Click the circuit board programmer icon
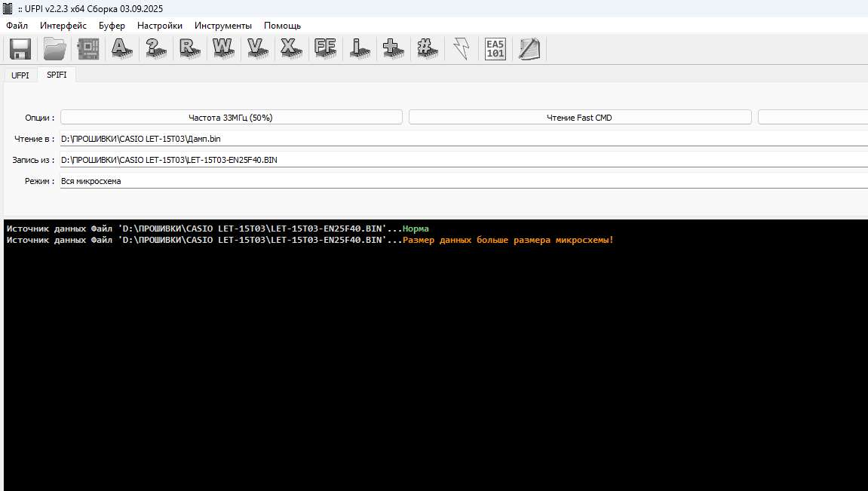This screenshot has width=868, height=491. 88,49
